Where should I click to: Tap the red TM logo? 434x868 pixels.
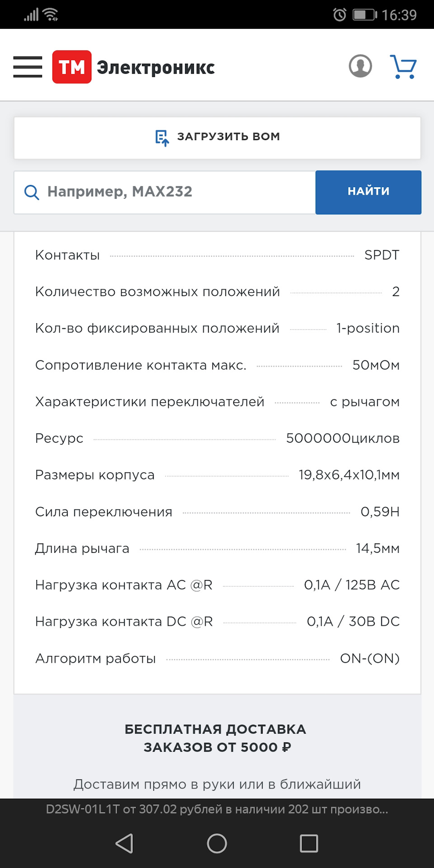click(x=72, y=67)
